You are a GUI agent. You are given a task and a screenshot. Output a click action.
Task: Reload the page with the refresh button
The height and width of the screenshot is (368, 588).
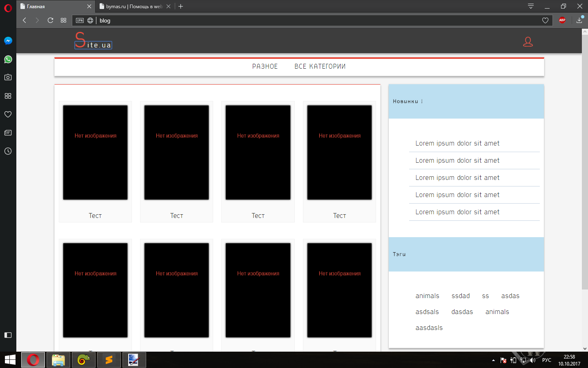click(x=50, y=20)
